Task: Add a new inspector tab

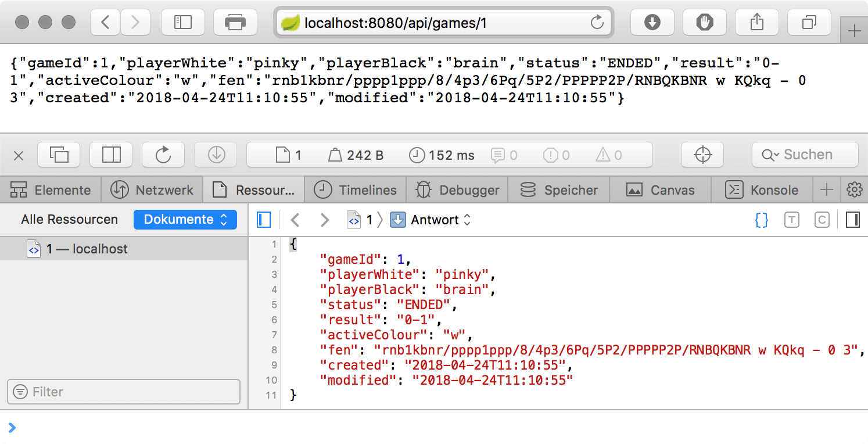Action: [x=826, y=189]
